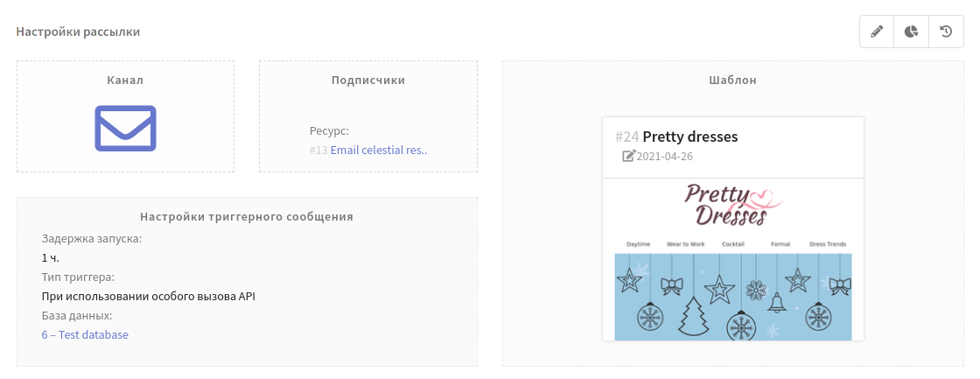The image size is (980, 379).
Task: Click the history clock-arrow icon
Action: click(946, 32)
